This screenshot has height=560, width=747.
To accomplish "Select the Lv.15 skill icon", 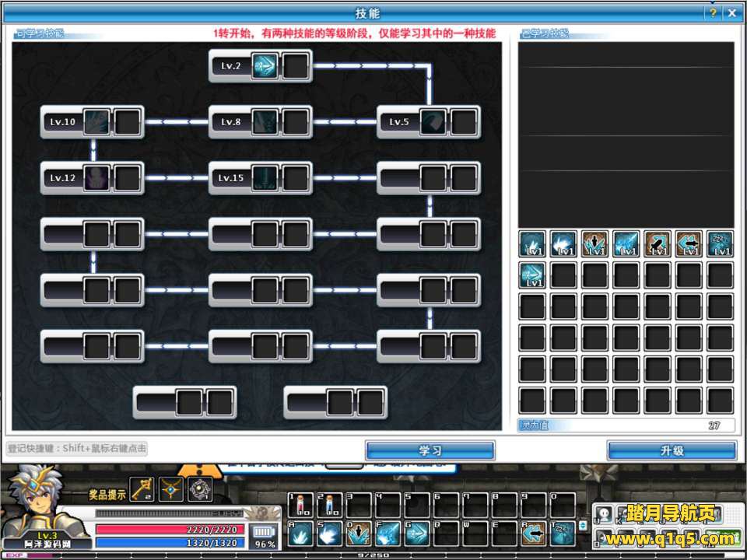I will coord(265,178).
